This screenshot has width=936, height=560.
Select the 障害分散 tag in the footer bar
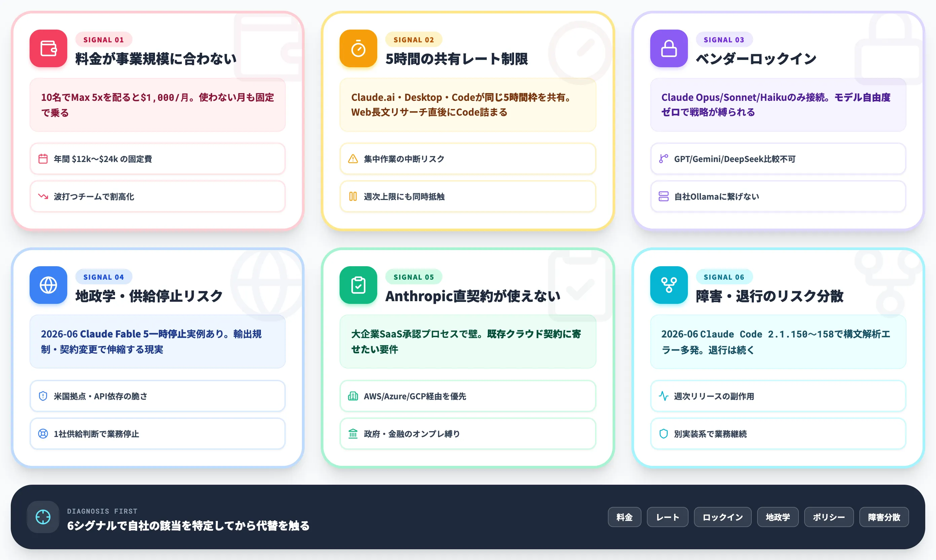[x=884, y=517]
